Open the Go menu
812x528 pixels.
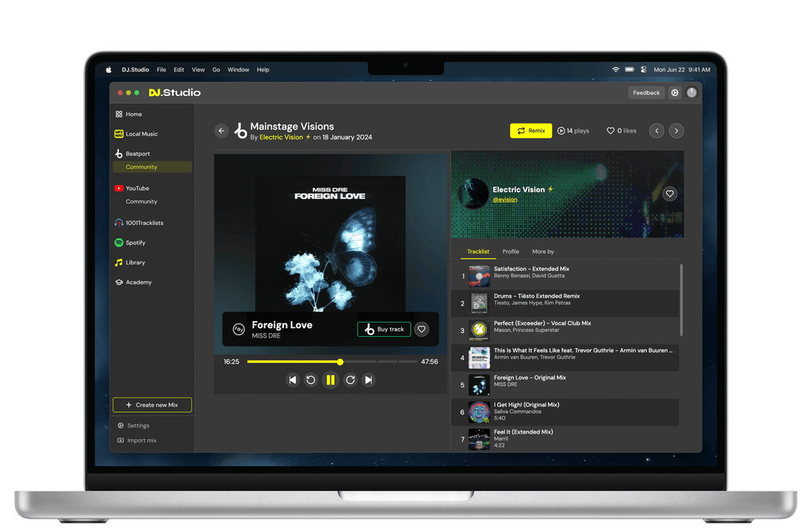pyautogui.click(x=216, y=69)
